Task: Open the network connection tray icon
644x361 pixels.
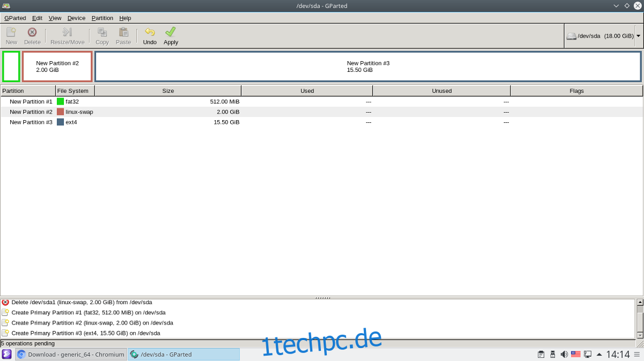Action: 588,354
